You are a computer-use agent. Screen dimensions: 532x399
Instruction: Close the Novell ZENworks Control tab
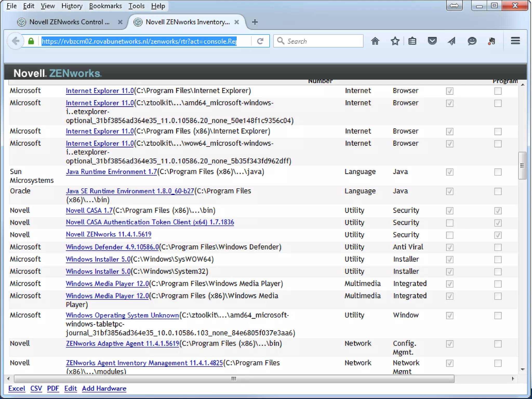(x=120, y=22)
